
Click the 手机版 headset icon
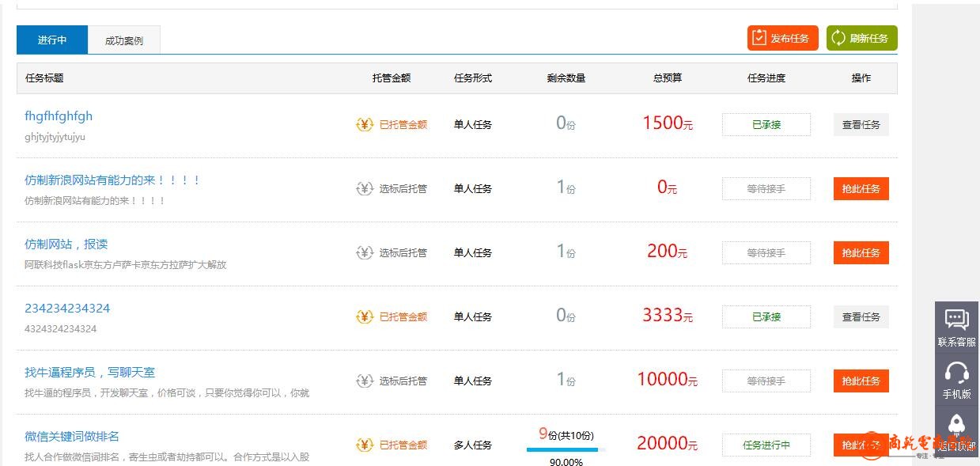coord(956,372)
